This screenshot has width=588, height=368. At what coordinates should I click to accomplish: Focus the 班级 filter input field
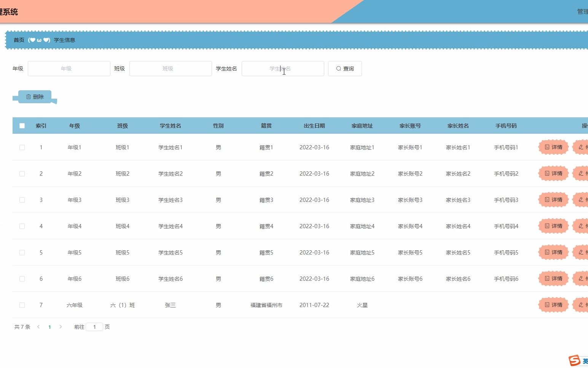click(x=171, y=69)
